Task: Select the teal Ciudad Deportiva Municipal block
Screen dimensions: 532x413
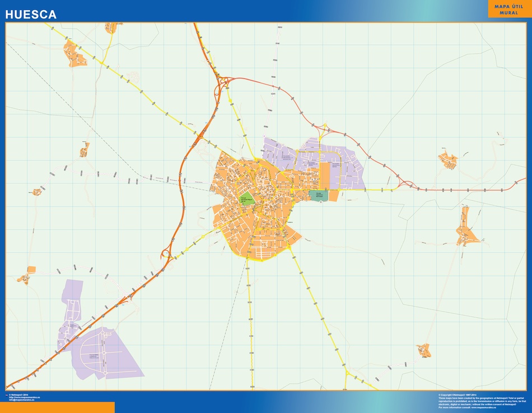Action: 318,195
